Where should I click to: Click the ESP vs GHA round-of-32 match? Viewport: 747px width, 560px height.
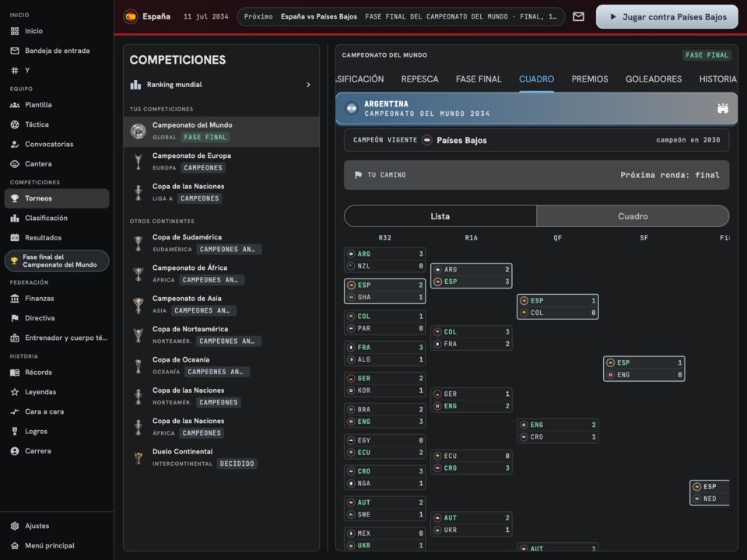(x=385, y=291)
